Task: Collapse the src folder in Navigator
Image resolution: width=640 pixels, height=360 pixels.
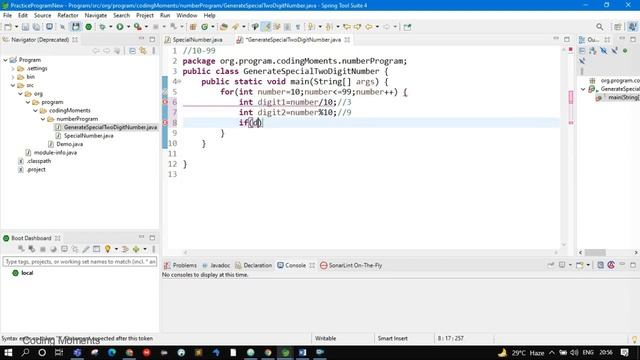Action: tap(13, 85)
